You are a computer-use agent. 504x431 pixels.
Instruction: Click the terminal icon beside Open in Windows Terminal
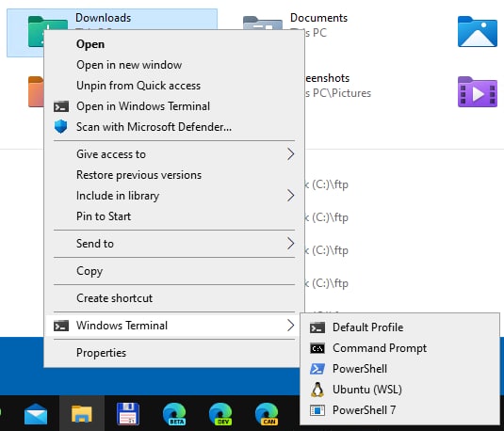[61, 106]
